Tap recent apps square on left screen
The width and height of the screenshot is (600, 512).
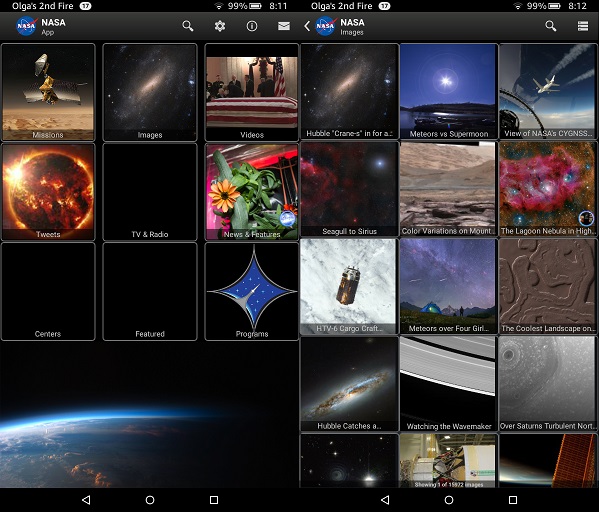point(214,500)
